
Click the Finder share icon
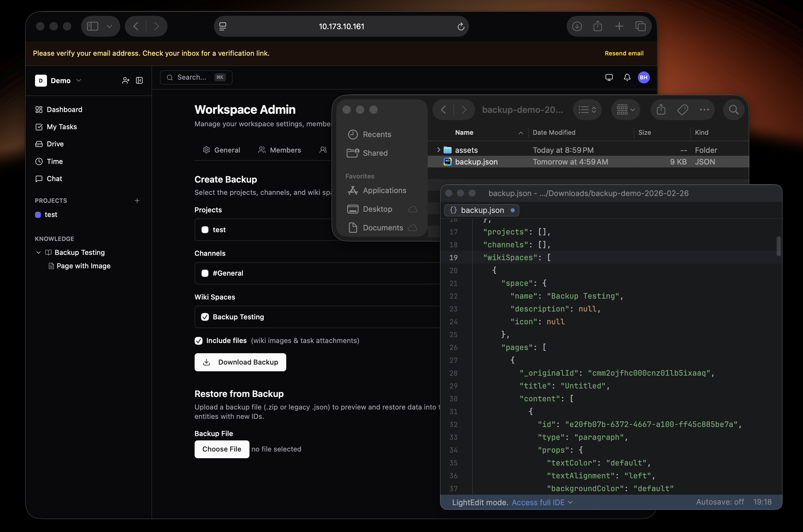[x=661, y=110]
